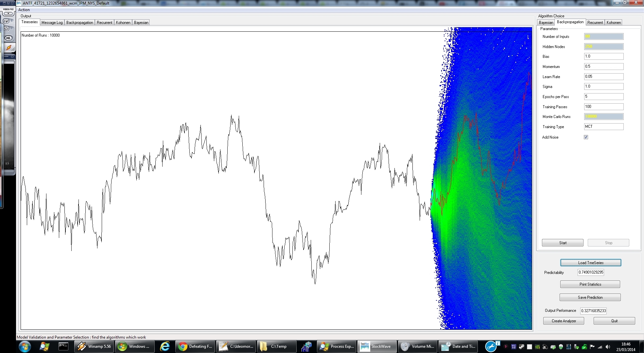Screen dimensions: 644x353
Task: Toggle Winamp's repeat mode button
Action: coord(6,21)
